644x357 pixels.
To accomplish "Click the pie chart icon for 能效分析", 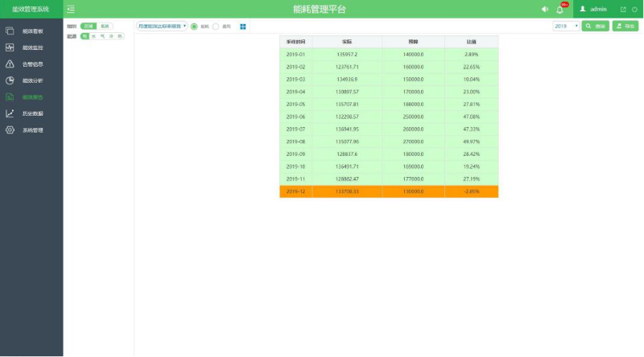I will point(10,80).
